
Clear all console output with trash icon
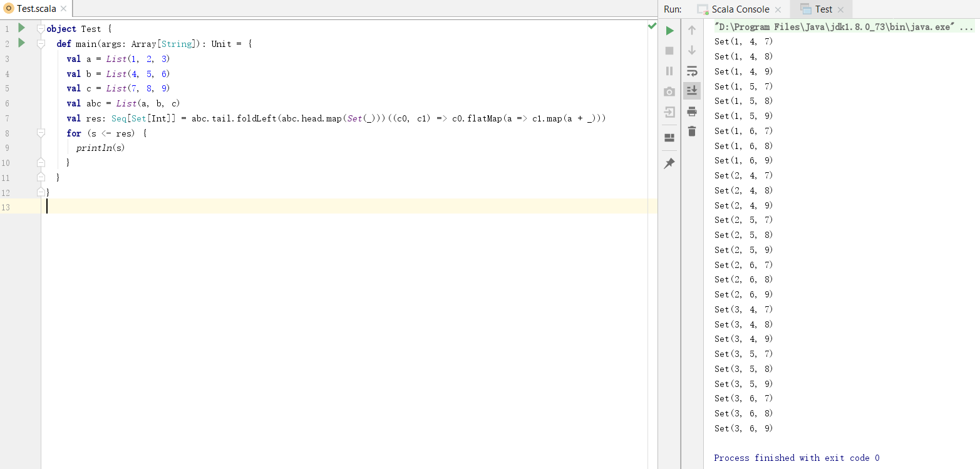pyautogui.click(x=692, y=131)
